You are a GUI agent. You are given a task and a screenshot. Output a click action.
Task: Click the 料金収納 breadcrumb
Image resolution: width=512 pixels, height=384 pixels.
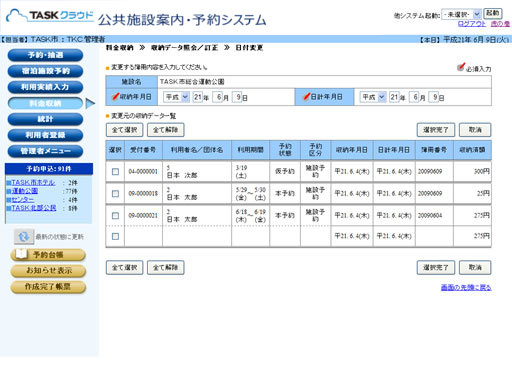click(x=119, y=48)
